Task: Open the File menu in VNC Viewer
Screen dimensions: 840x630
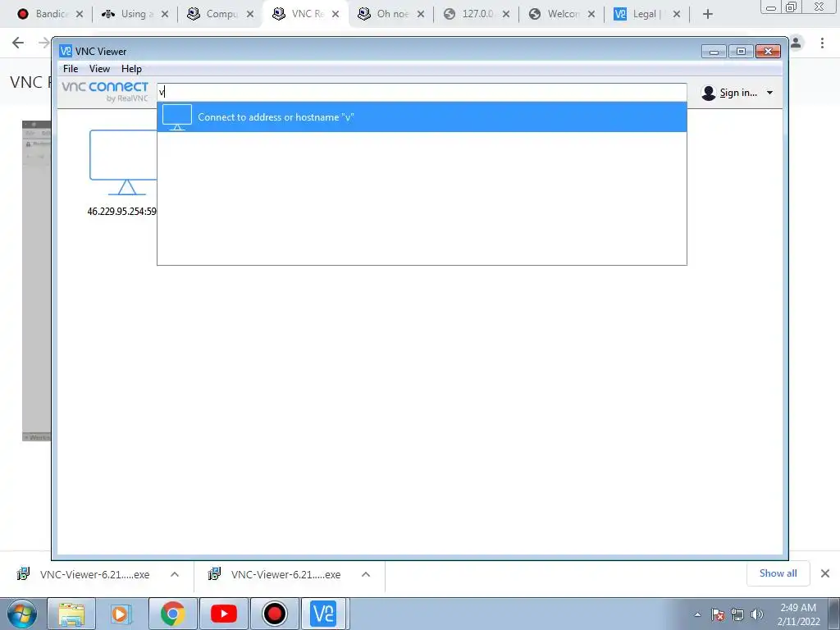Action: (x=71, y=69)
